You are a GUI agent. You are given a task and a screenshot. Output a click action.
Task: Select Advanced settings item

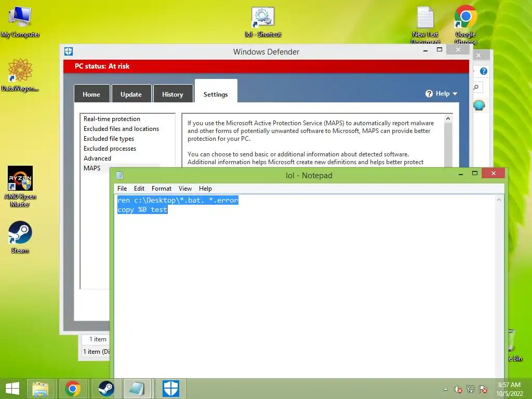97,158
